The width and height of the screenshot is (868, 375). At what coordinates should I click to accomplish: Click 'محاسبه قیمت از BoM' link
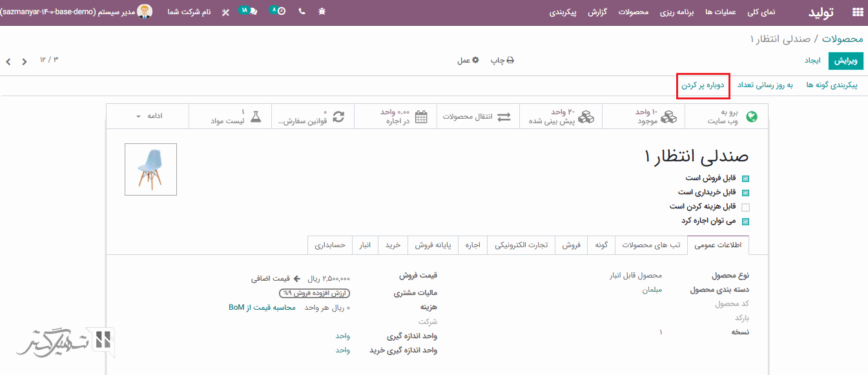point(262,307)
